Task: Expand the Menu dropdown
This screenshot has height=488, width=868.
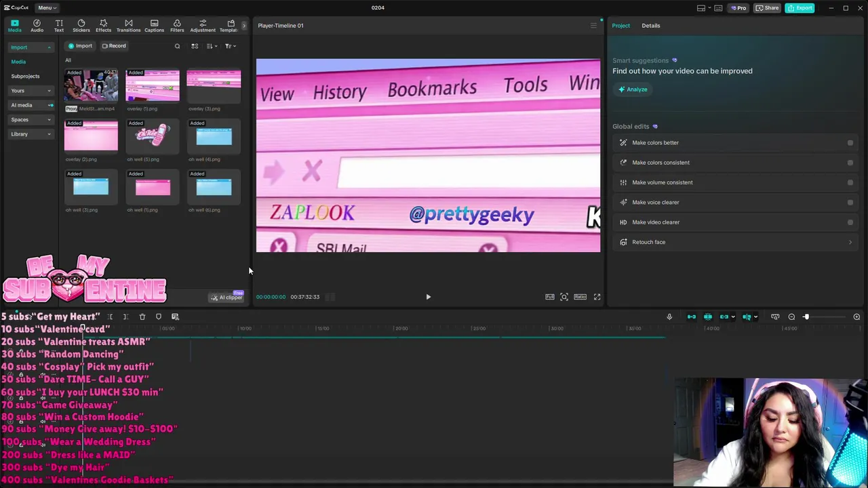Action: click(47, 7)
